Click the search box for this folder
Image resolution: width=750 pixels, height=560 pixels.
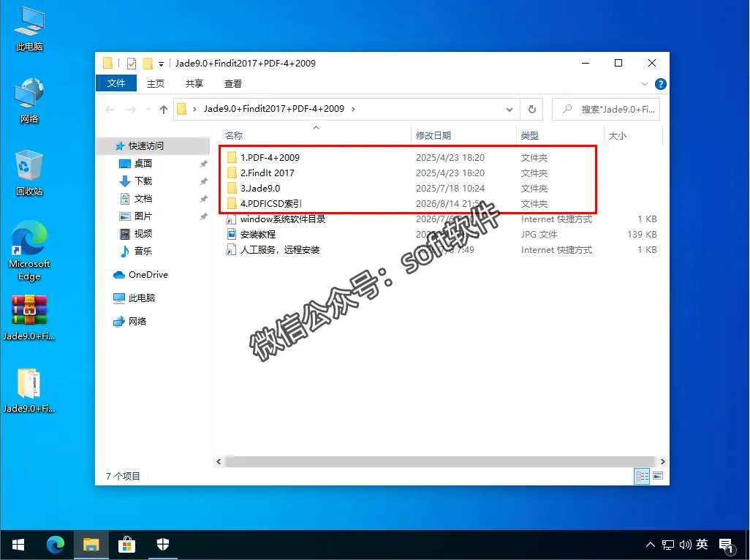pyautogui.click(x=606, y=110)
